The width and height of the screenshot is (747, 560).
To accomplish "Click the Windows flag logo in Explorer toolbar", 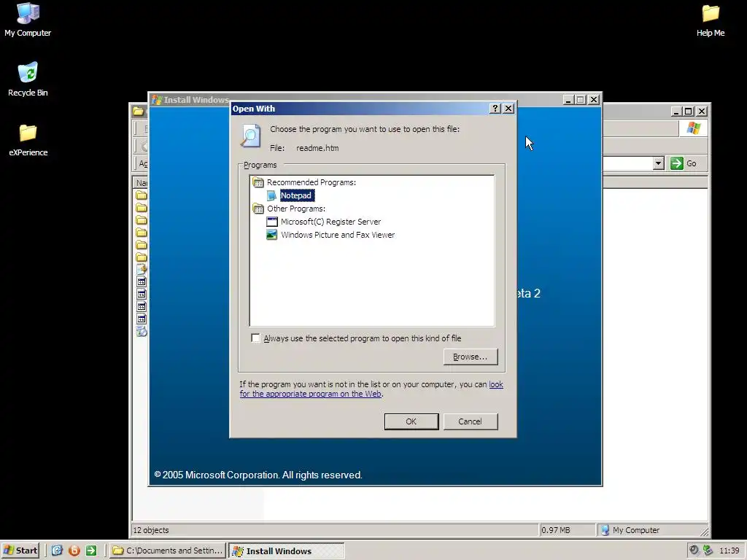I will pos(693,128).
